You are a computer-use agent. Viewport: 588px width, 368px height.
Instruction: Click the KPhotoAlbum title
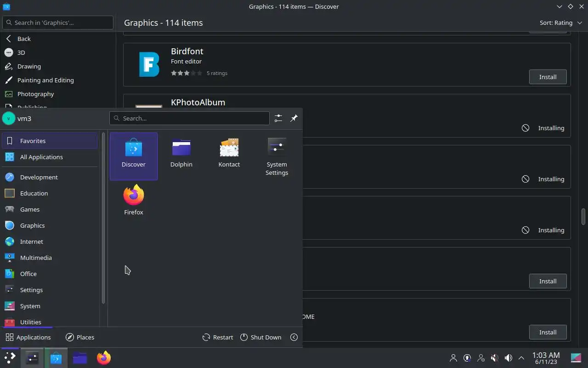[x=198, y=102]
